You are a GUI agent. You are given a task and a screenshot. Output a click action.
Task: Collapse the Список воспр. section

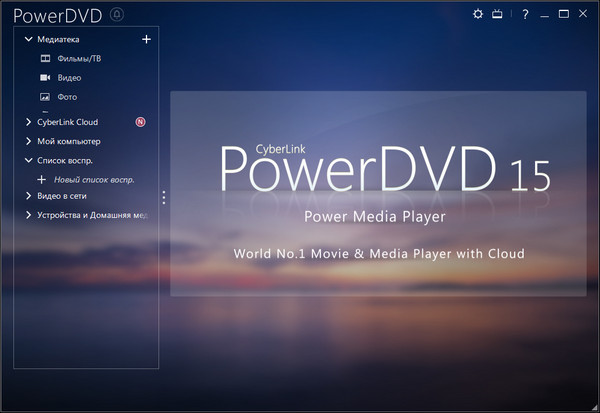(28, 160)
